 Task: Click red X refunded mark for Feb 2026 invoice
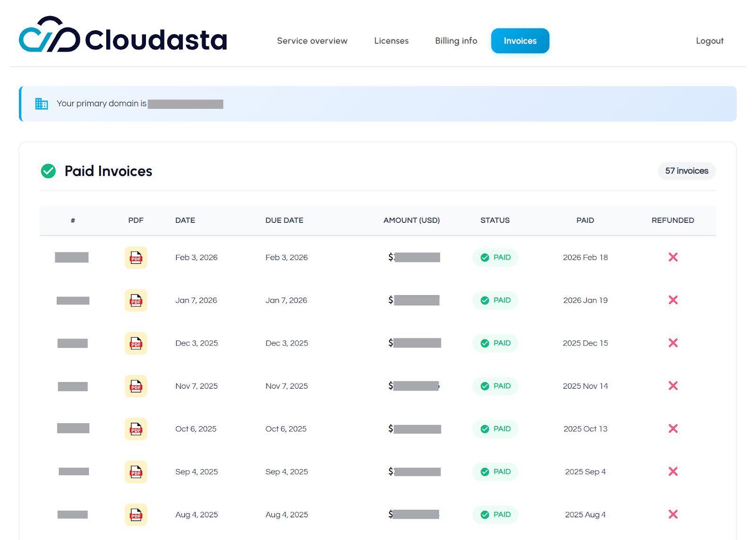pyautogui.click(x=673, y=257)
